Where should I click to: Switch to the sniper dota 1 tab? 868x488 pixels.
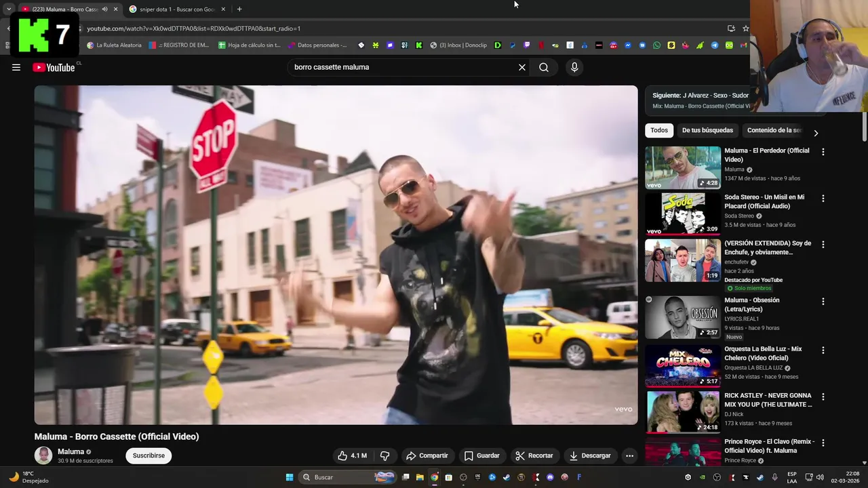pos(177,9)
